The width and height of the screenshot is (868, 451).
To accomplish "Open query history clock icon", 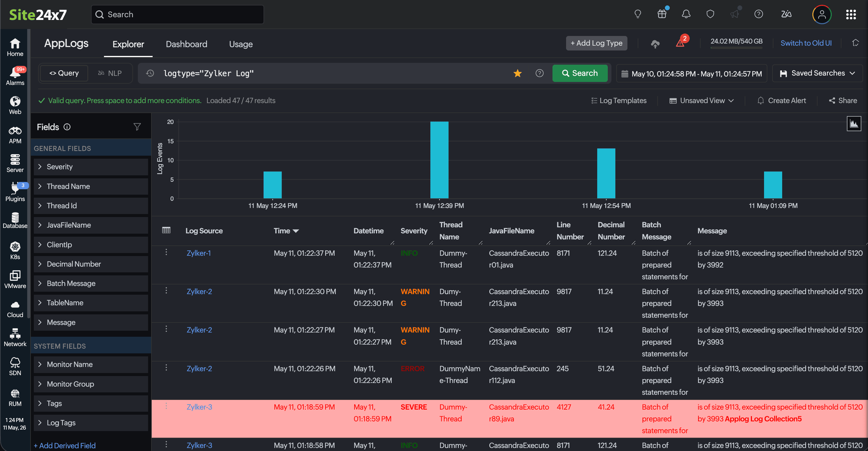I will [150, 73].
